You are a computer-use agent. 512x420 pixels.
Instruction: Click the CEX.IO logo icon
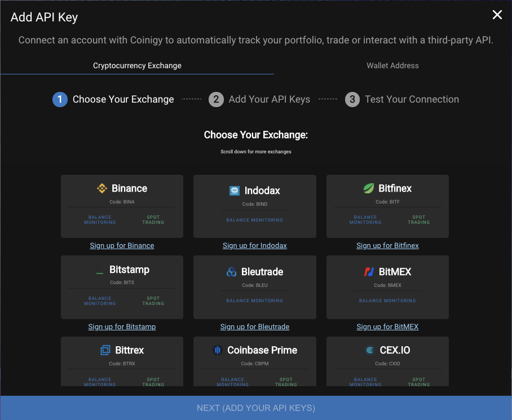[370, 350]
